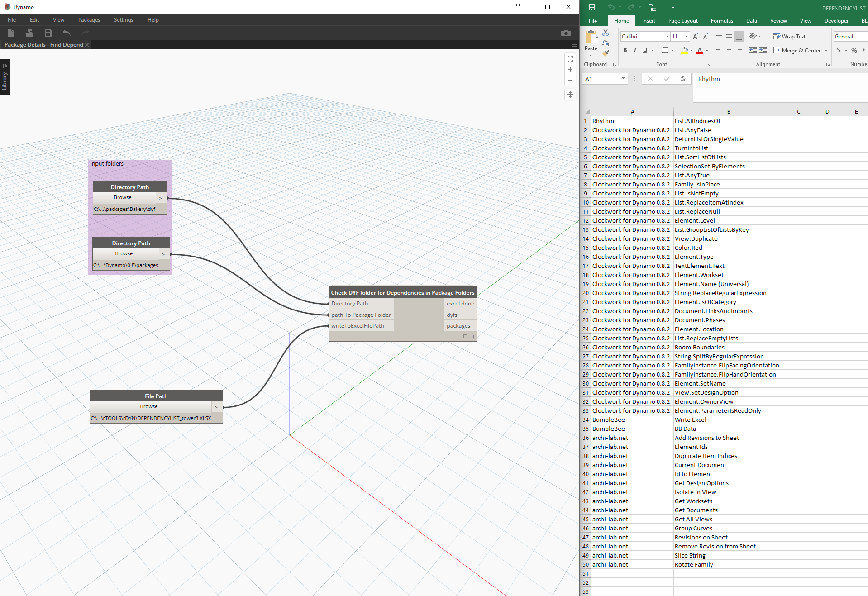Click the New file icon in Dynamo toolbar
This screenshot has width=868, height=596.
11,33
